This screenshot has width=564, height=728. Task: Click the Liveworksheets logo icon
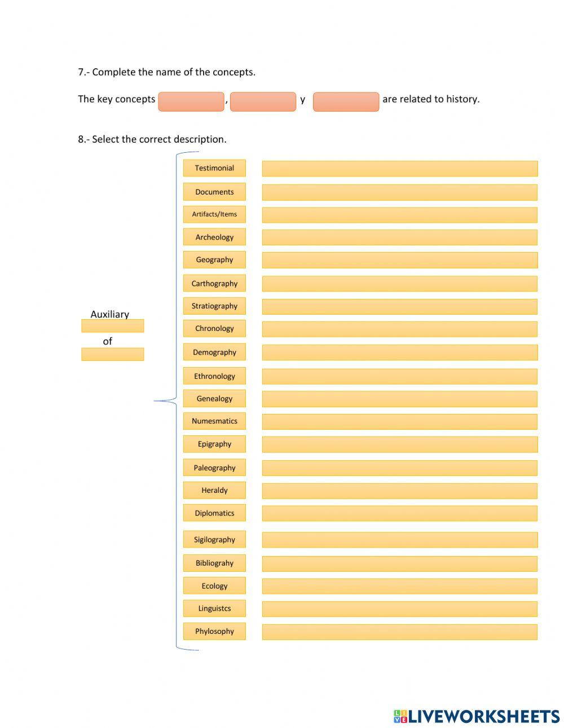pyautogui.click(x=400, y=716)
